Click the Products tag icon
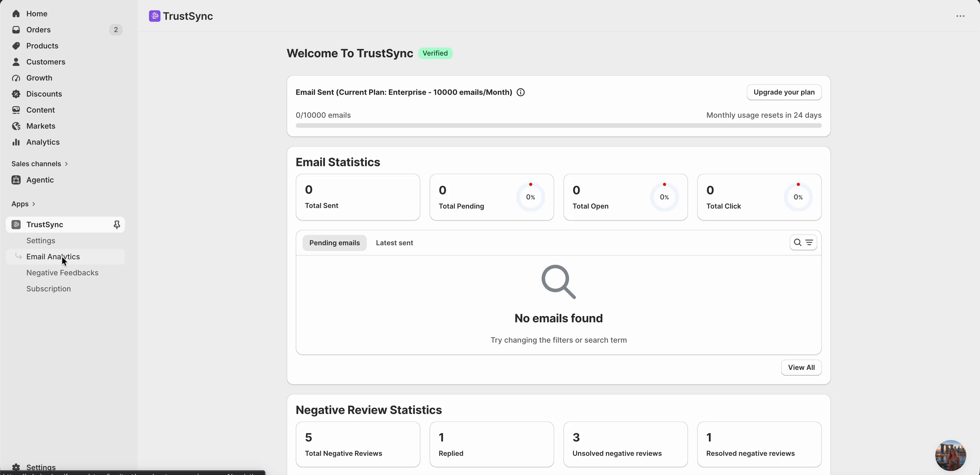This screenshot has height=475, width=980. pyautogui.click(x=16, y=46)
